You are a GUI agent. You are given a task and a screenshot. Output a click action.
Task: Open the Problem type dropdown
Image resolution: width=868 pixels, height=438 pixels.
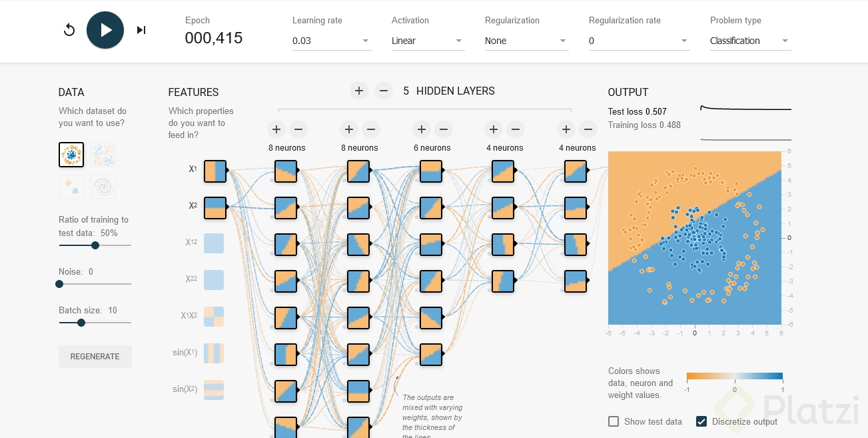click(750, 41)
